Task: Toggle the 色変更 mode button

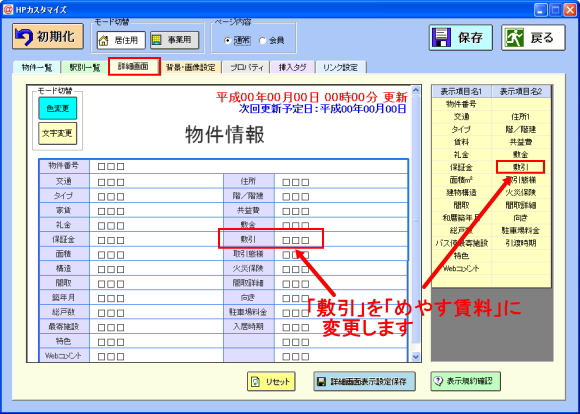Action: click(x=58, y=108)
